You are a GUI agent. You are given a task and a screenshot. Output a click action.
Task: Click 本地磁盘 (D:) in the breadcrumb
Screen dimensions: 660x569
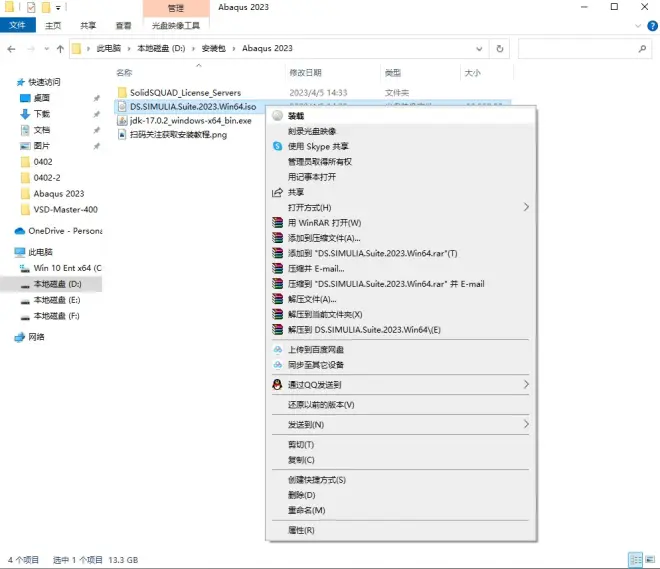pyautogui.click(x=161, y=48)
